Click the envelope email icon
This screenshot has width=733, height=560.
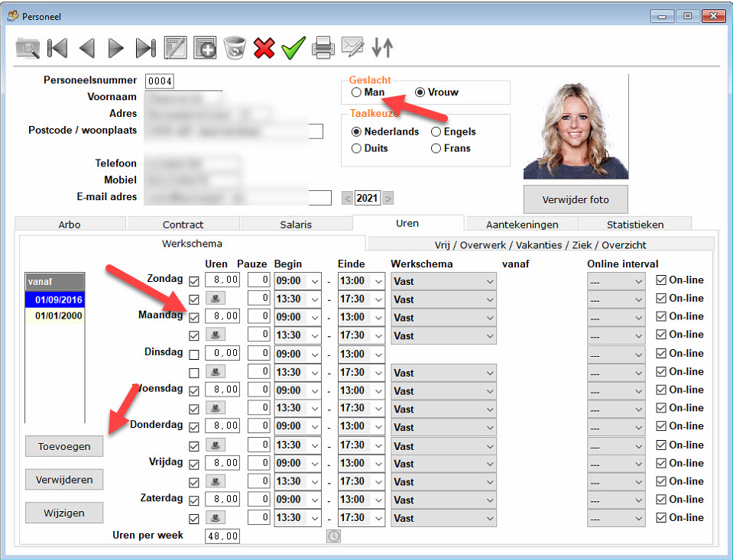[x=352, y=48]
